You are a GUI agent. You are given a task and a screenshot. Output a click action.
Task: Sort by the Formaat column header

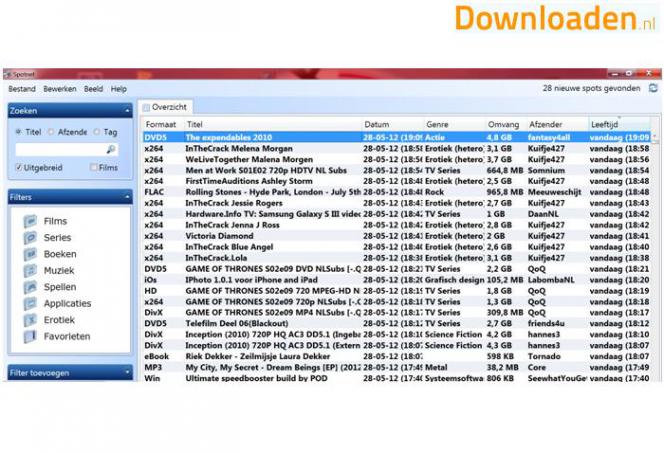click(163, 124)
